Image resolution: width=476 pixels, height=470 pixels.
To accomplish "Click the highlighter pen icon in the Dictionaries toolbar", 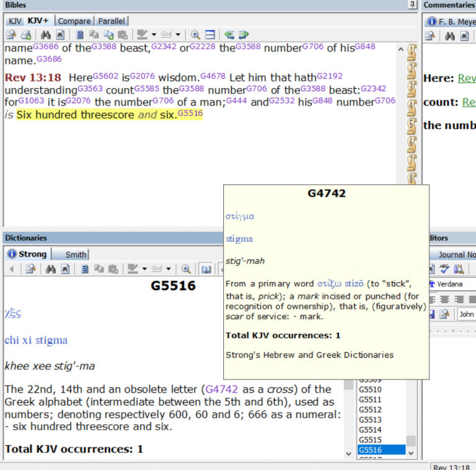I will pos(133,268).
